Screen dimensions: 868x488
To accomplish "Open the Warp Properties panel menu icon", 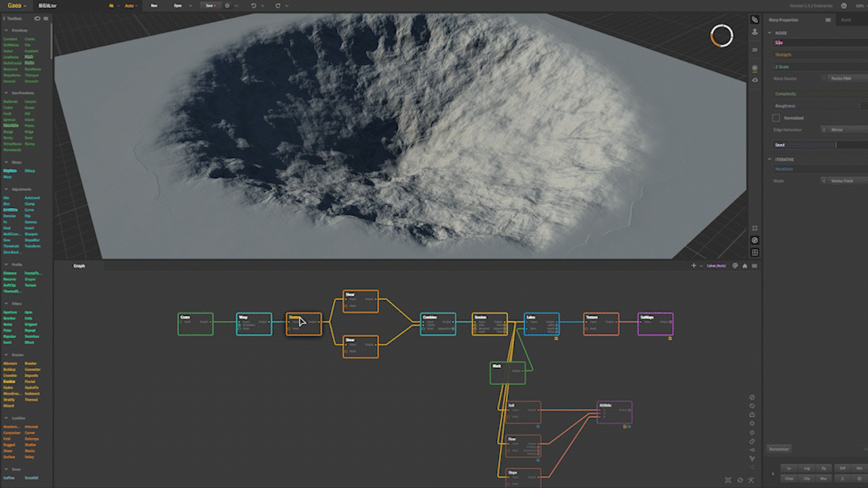I will click(827, 20).
